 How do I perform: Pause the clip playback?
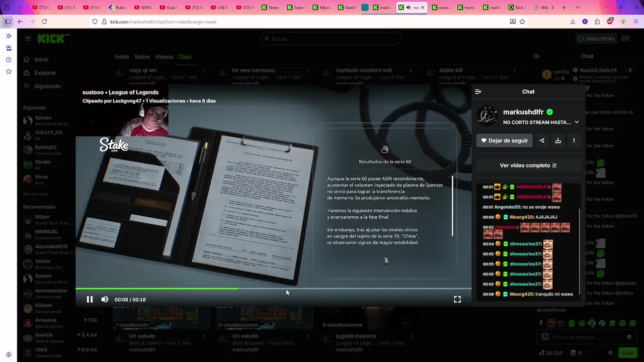click(90, 299)
